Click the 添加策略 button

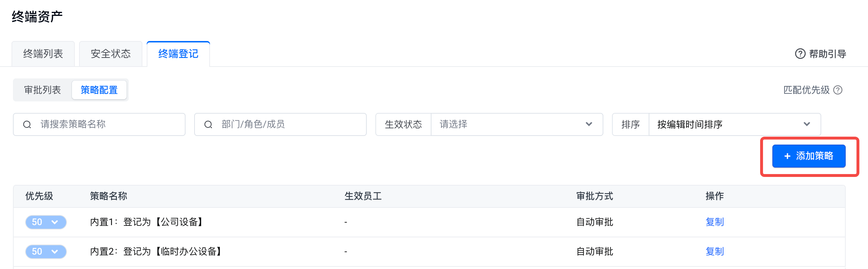[809, 156]
